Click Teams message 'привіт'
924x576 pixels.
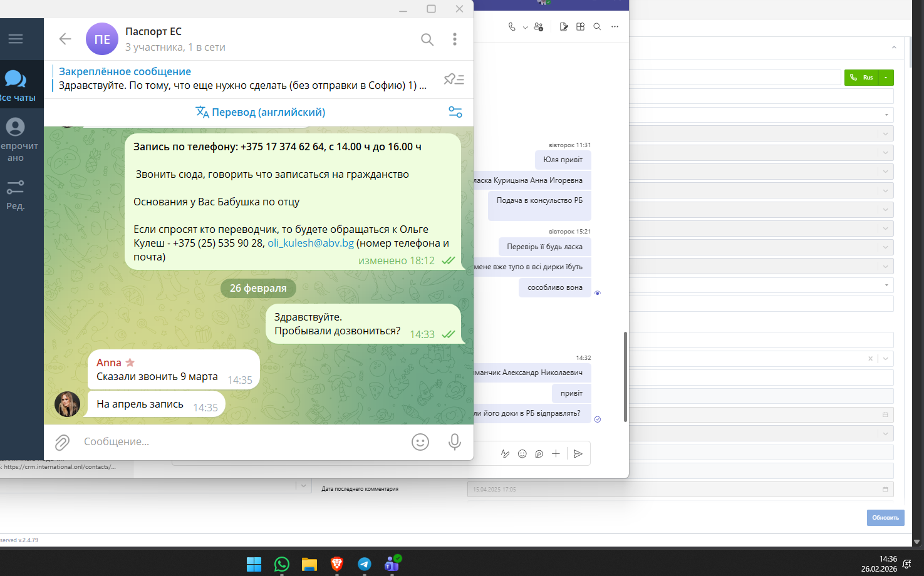click(571, 393)
